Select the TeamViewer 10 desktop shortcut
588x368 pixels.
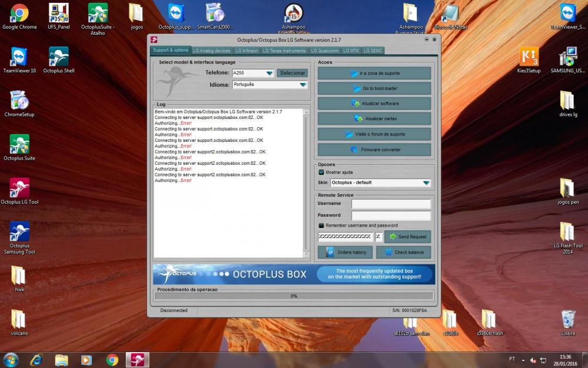(x=19, y=60)
